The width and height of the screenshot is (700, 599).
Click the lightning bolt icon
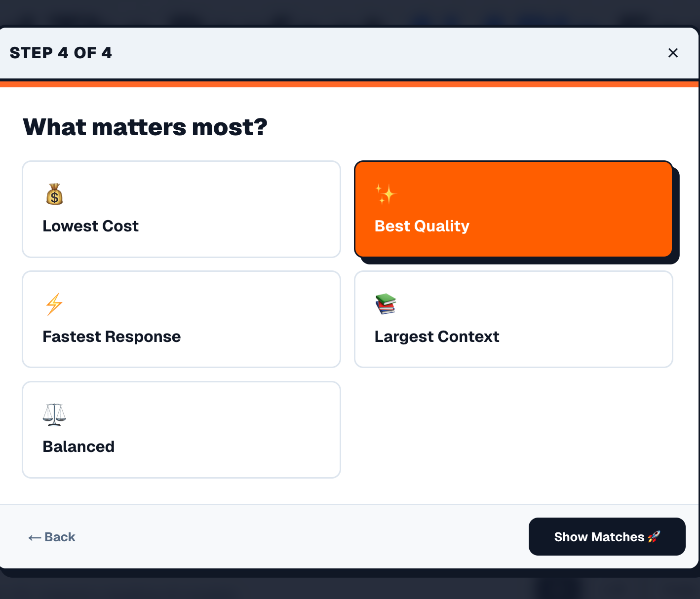(54, 304)
